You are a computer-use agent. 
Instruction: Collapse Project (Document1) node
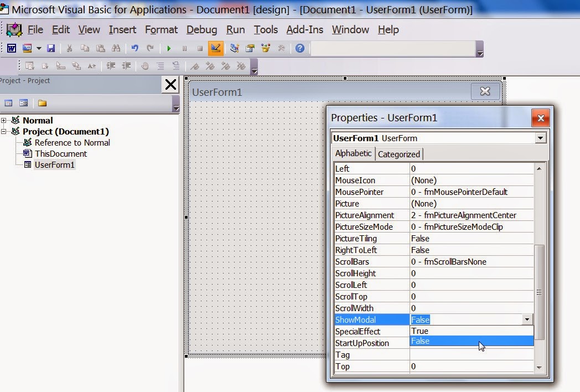tap(4, 132)
